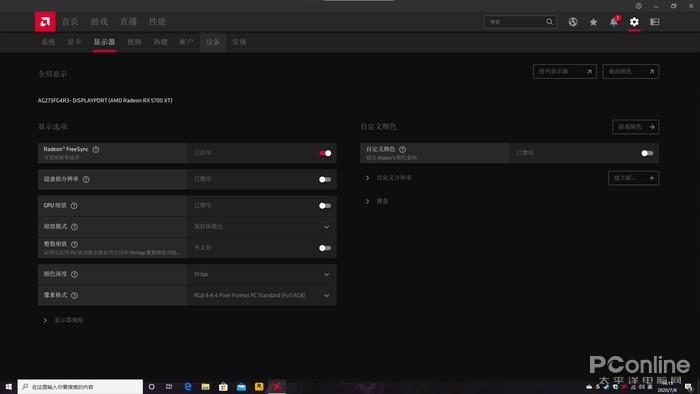The image size is (700, 394).
Task: Open Mail app from taskbar
Action: pos(241,386)
